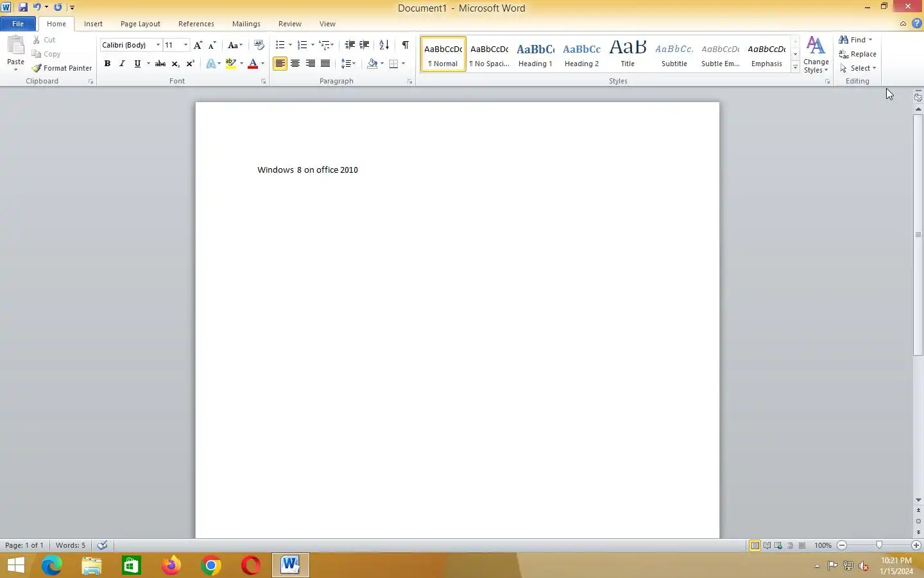Viewport: 924px width, 578px height.
Task: Switch to the References tab
Action: point(196,24)
